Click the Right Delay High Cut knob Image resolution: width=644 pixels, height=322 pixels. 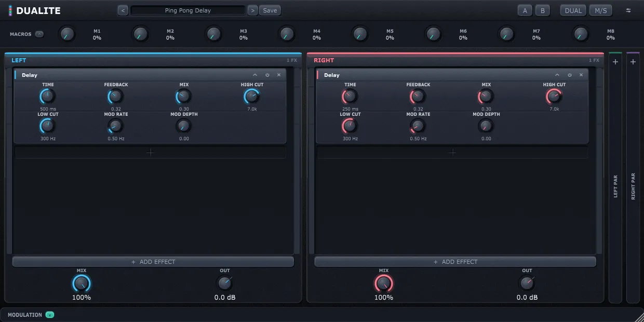pyautogui.click(x=554, y=96)
